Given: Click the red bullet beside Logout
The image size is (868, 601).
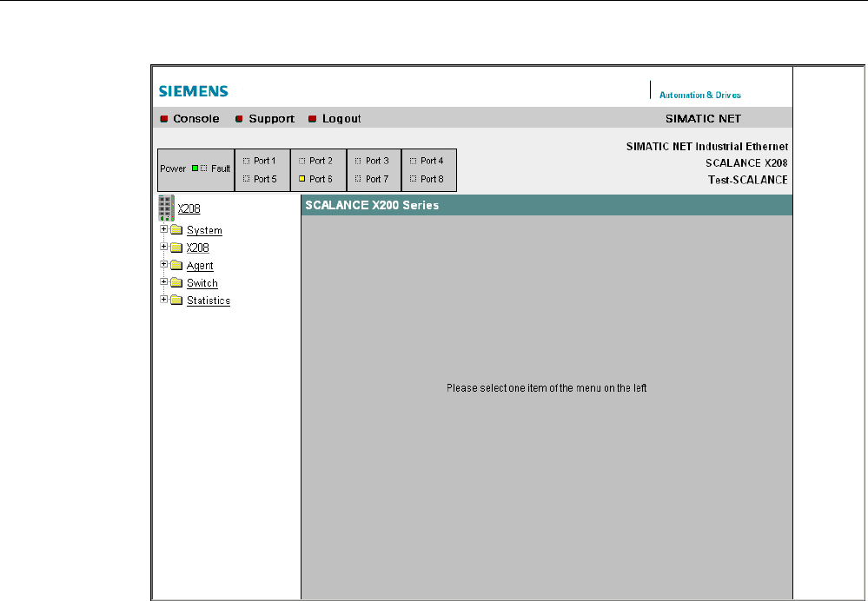Looking at the screenshot, I should pyautogui.click(x=312, y=119).
